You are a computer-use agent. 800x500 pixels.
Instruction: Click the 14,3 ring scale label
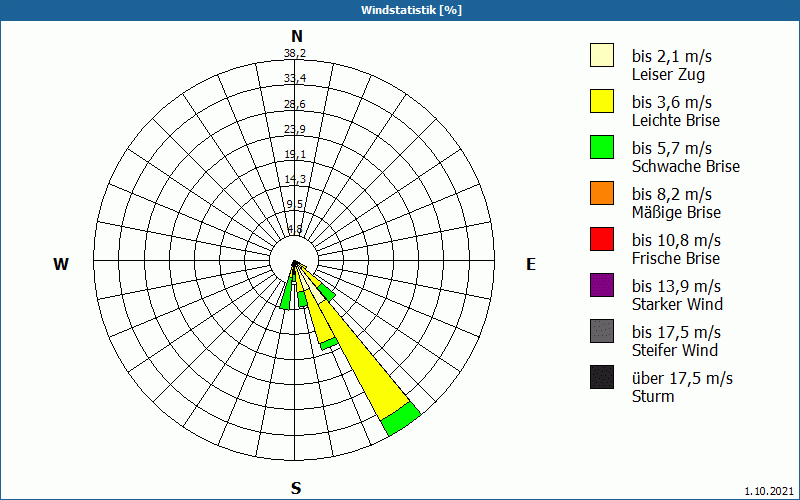click(x=295, y=179)
